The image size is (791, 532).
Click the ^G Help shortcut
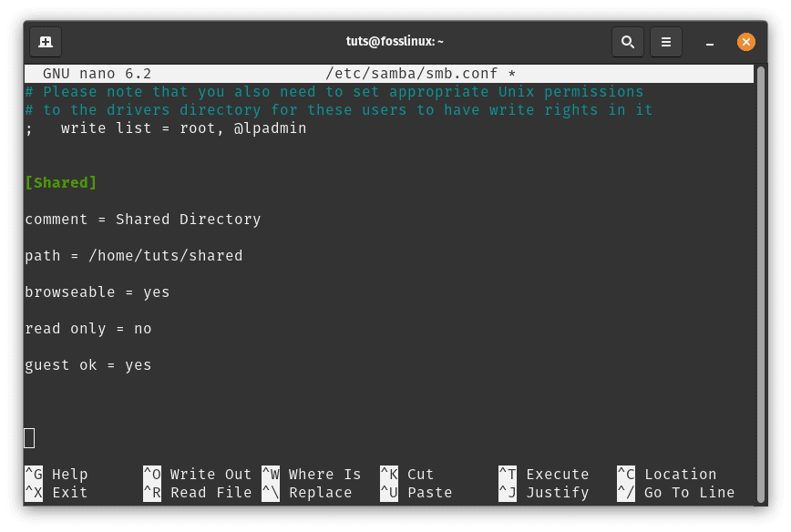pos(56,474)
